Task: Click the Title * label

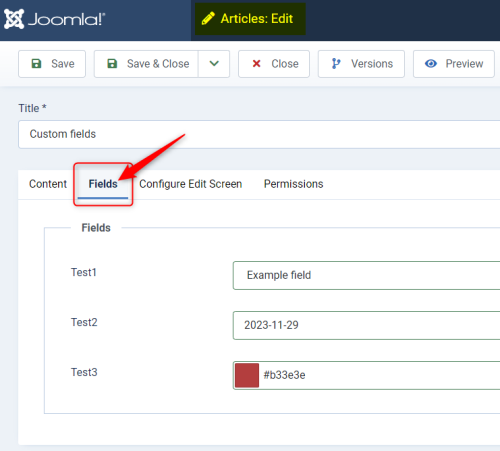Action: coord(32,108)
